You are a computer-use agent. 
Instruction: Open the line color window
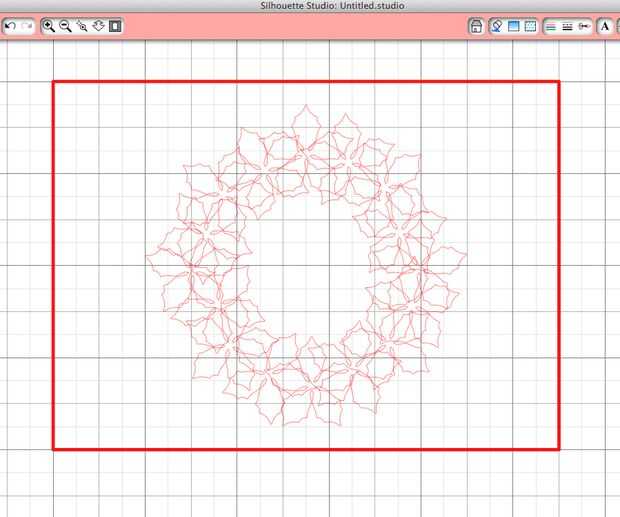551,26
